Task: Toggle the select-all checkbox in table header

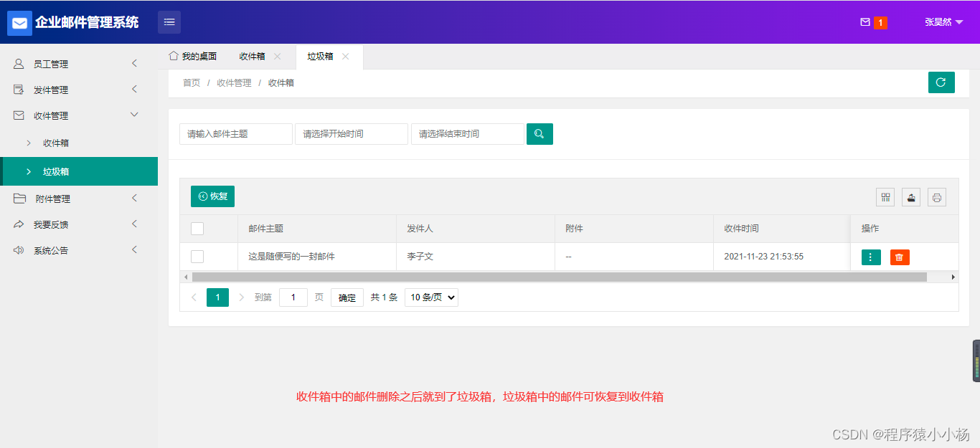Action: [197, 229]
